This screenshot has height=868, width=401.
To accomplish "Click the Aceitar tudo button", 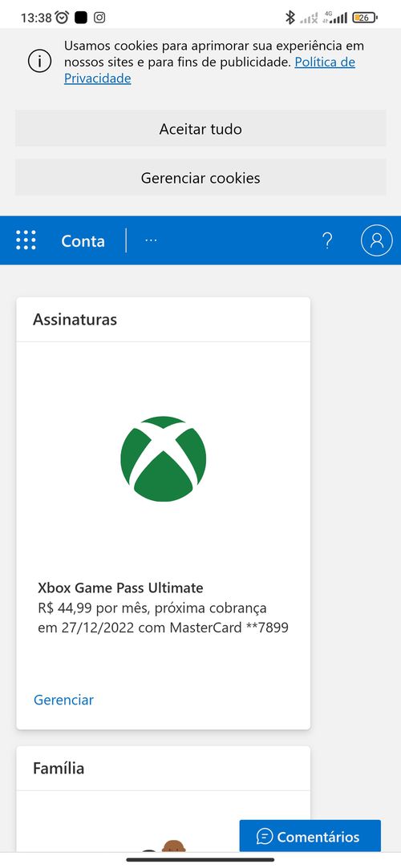I will click(x=200, y=129).
